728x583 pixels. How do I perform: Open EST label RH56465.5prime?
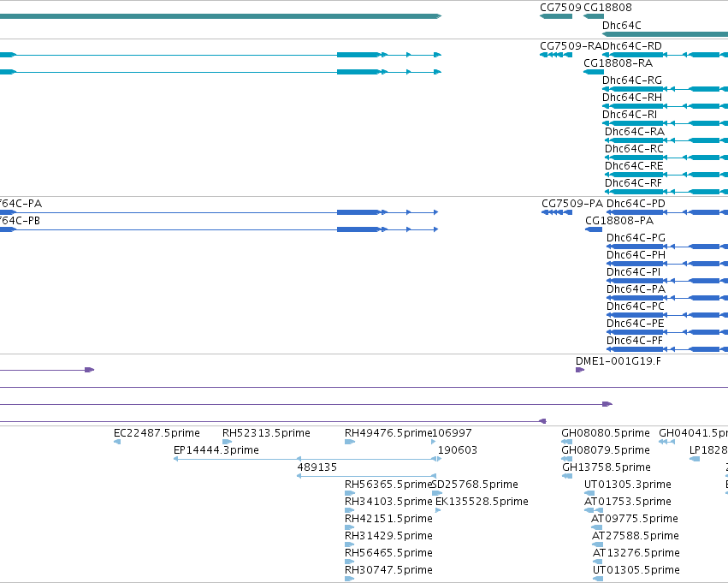tap(388, 554)
